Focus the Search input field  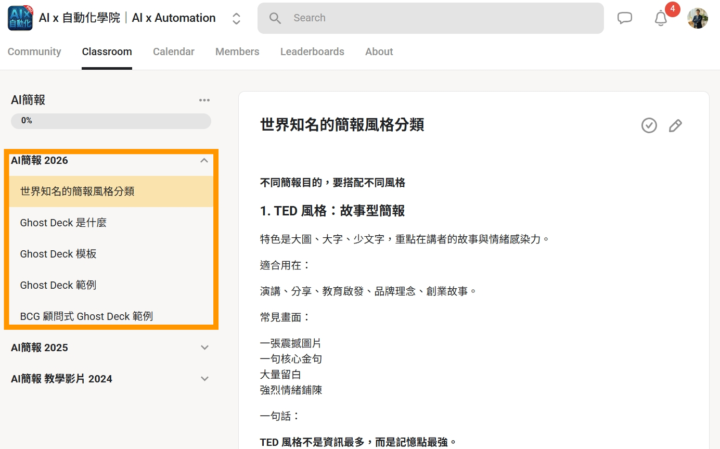click(430, 18)
